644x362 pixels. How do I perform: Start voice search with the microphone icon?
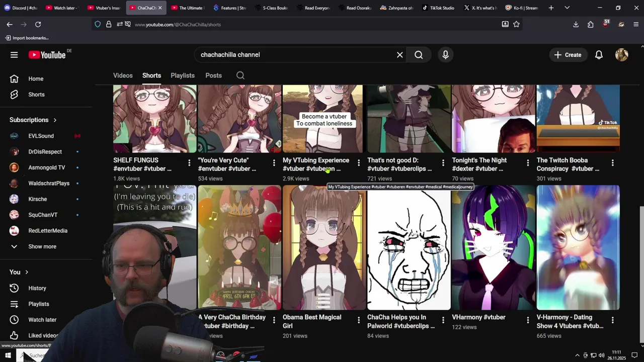point(445,55)
